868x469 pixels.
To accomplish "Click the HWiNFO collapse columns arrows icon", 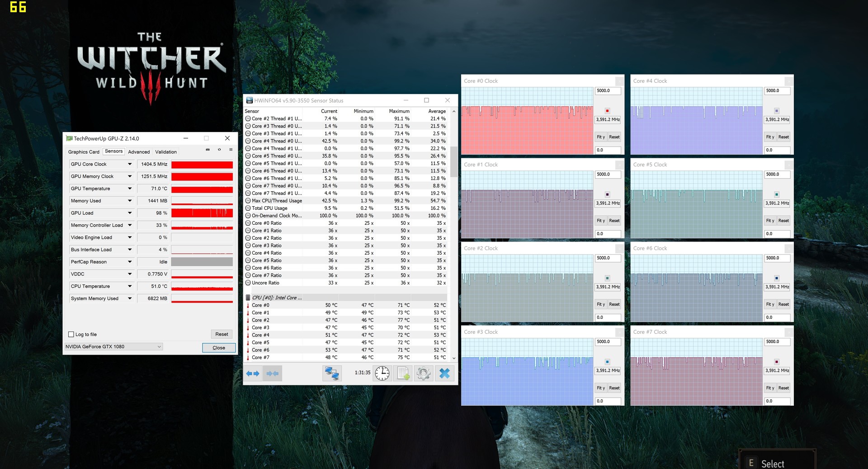I will pyautogui.click(x=273, y=374).
